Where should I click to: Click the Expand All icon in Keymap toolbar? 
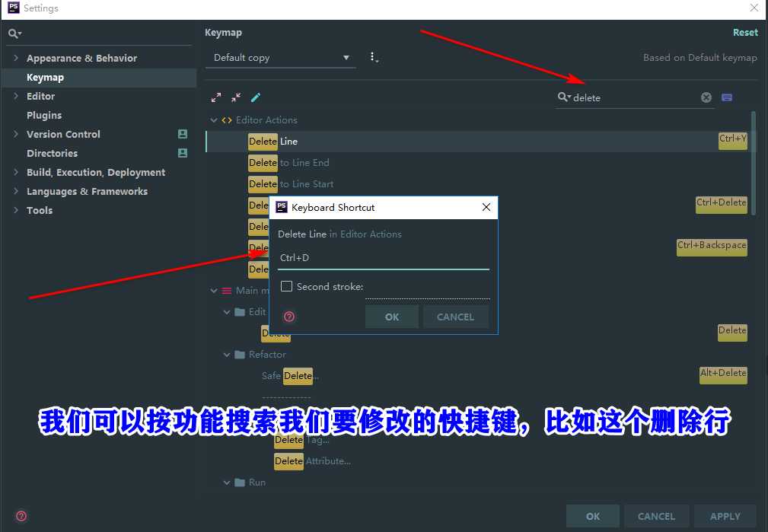(x=216, y=97)
